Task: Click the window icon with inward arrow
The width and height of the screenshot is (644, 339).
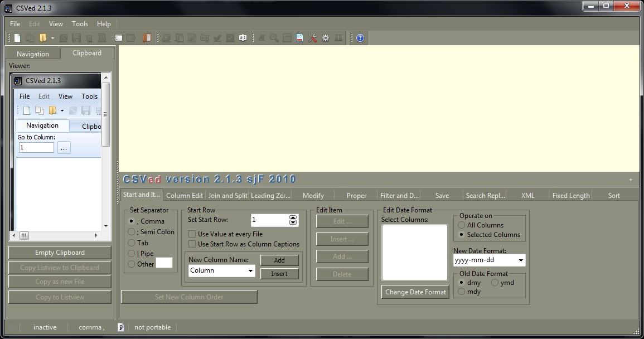Action: 118,38
